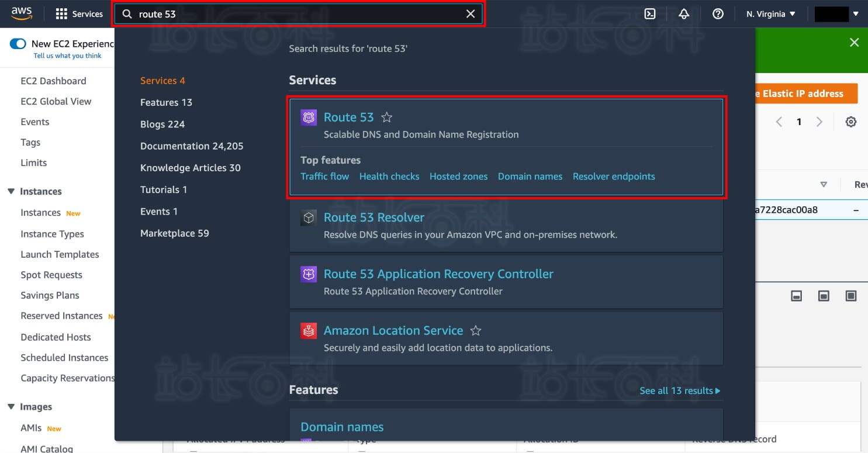Click 'See all 13 results' for Features
Screen dimensions: 868x453
pos(680,390)
